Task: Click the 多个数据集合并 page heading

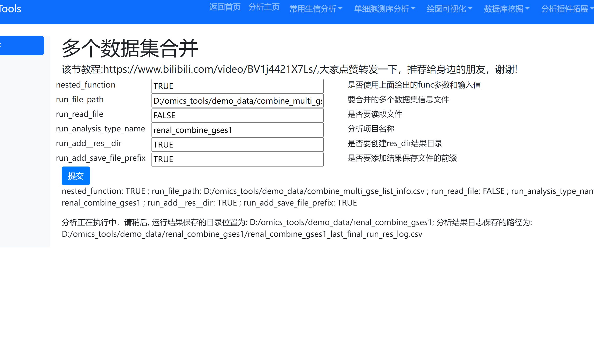Action: tap(130, 48)
